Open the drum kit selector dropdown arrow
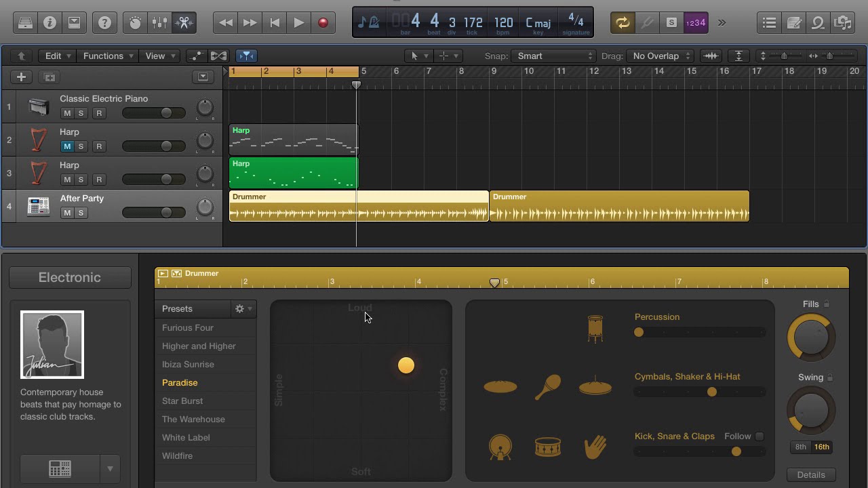The width and height of the screenshot is (868, 488). 110,469
